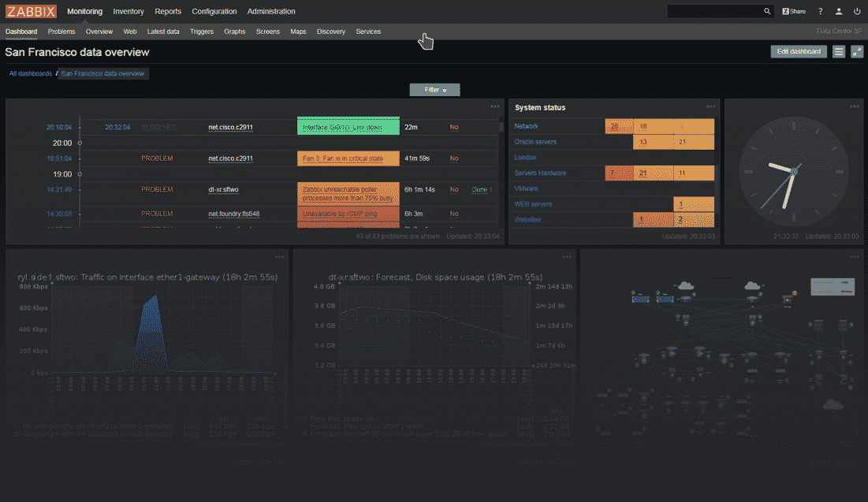Click the net.foundry.fls648 host link

(233, 214)
